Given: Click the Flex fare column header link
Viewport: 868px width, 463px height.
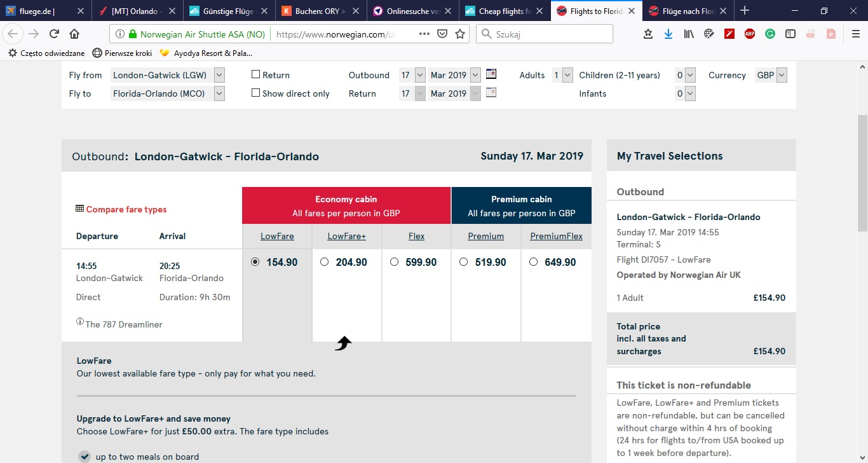Looking at the screenshot, I should [x=417, y=236].
